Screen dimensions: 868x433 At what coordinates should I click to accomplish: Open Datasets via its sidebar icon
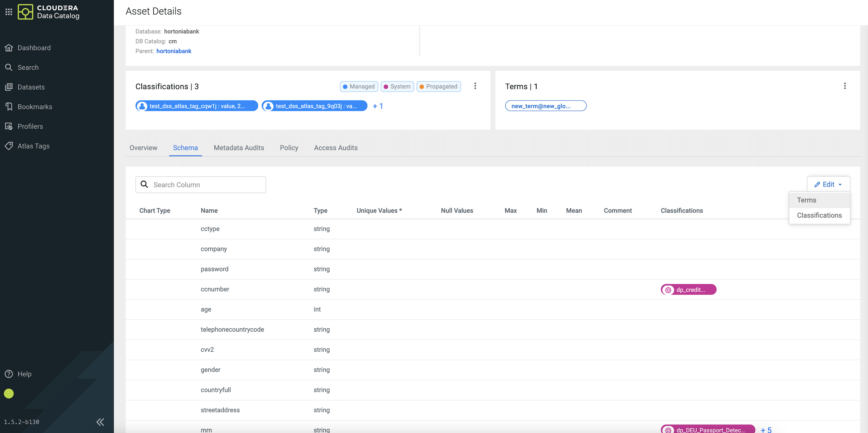tap(9, 87)
